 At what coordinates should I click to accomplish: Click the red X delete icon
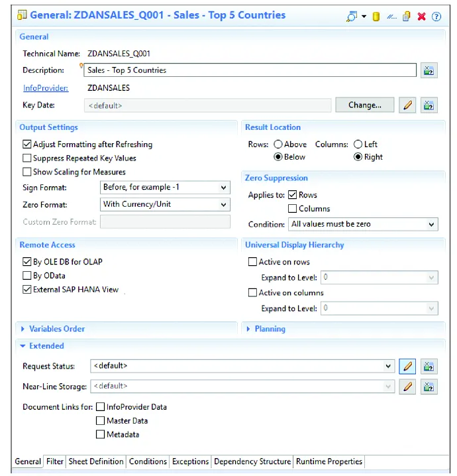[421, 17]
